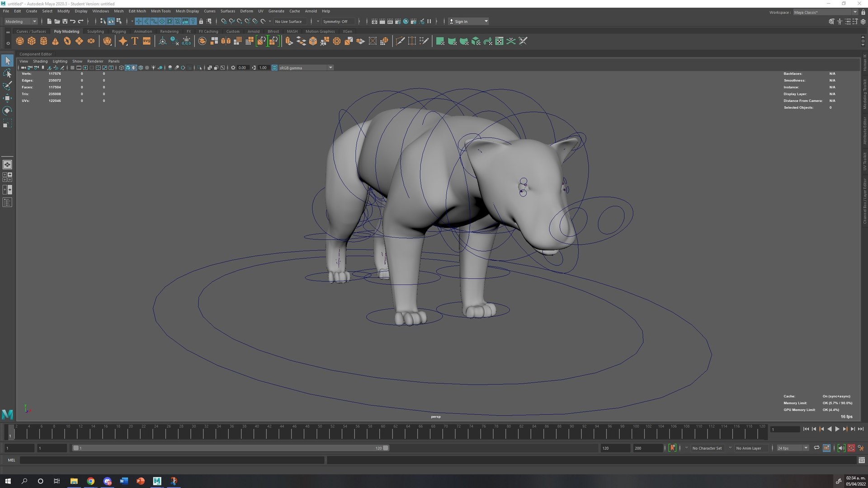
Task: Toggle smooth shade all in viewport toolbar
Action: [x=128, y=68]
